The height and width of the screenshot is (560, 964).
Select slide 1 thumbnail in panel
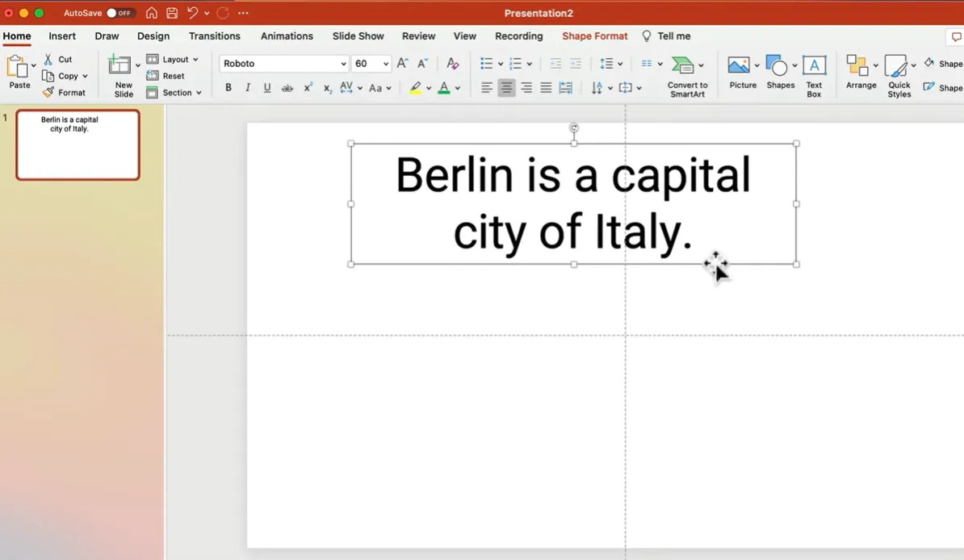click(x=78, y=144)
